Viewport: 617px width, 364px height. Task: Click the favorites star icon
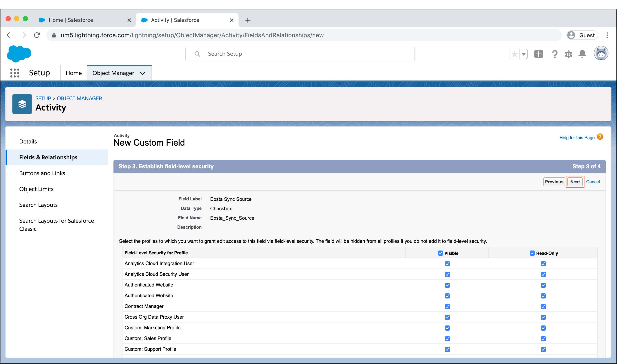(x=515, y=54)
